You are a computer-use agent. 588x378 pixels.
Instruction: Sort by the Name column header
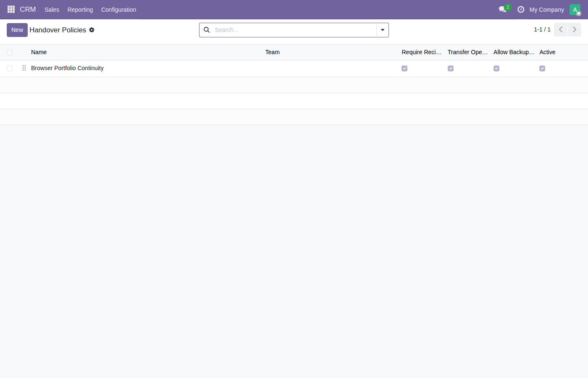39,52
